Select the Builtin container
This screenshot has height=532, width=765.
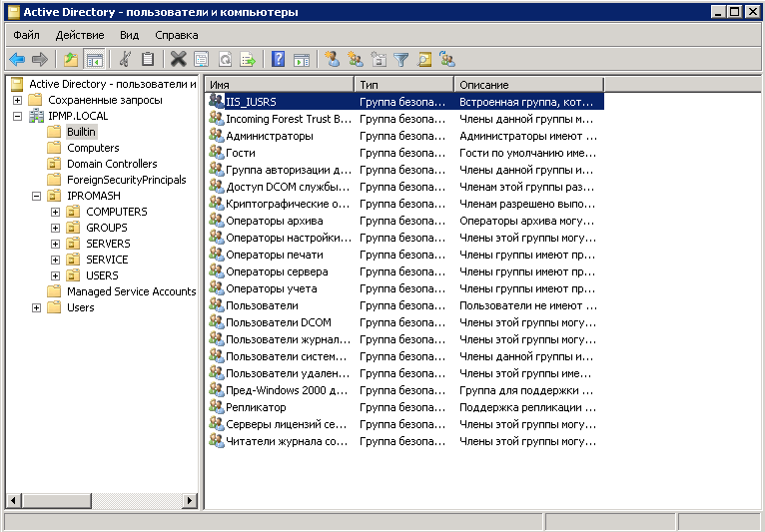[81, 132]
